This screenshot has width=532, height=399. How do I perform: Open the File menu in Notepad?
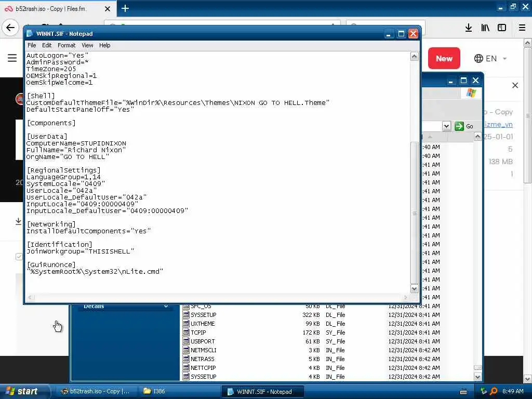coord(32,45)
